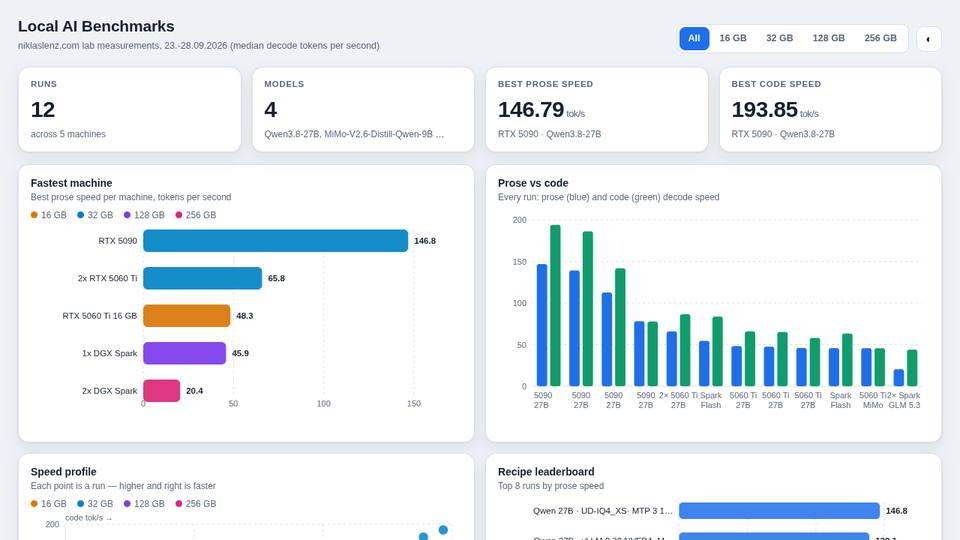Click the 2x RTX 5060 Ti bar
Viewport: 960px width, 540px height.
203,278
